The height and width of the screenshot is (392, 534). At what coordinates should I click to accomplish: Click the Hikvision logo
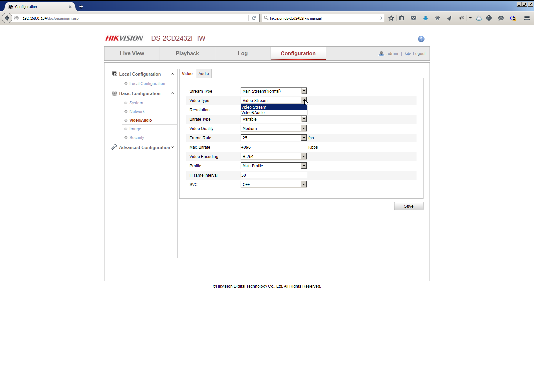point(124,38)
